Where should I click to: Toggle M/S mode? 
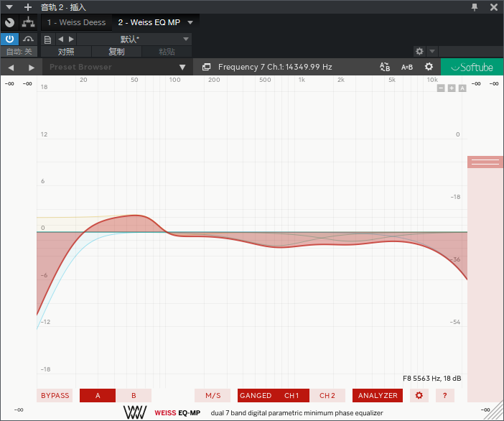tap(213, 396)
